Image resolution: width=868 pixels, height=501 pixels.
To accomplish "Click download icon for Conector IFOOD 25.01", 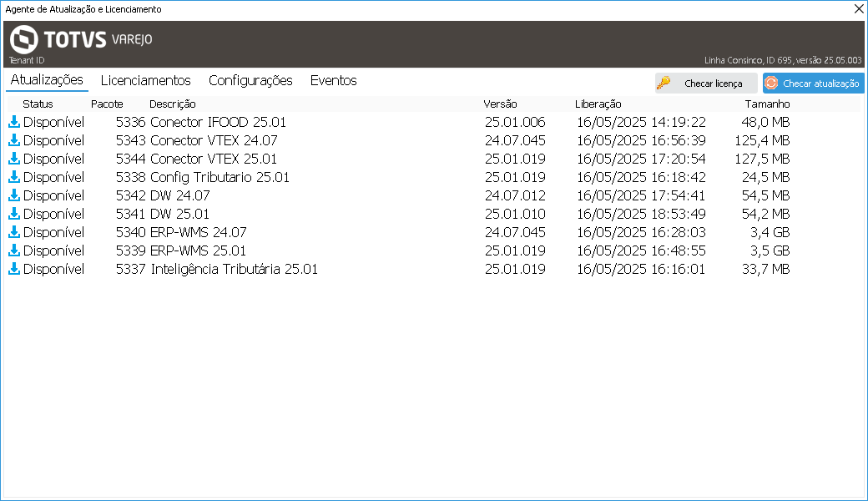I will tap(14, 122).
